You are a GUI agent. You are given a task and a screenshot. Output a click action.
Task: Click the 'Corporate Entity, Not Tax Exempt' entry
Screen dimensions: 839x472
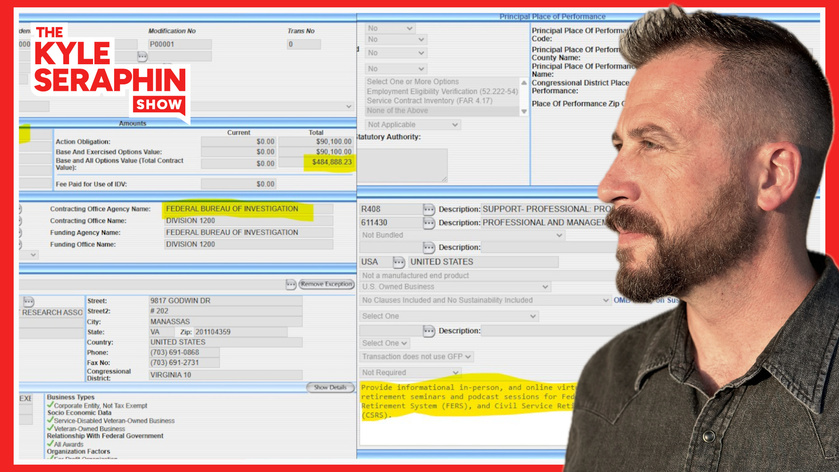(x=101, y=406)
